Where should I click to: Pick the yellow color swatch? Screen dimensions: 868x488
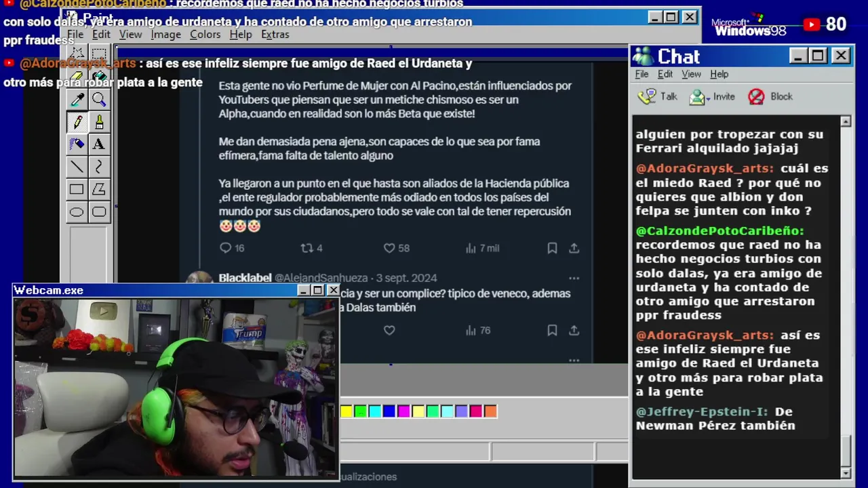tap(347, 411)
